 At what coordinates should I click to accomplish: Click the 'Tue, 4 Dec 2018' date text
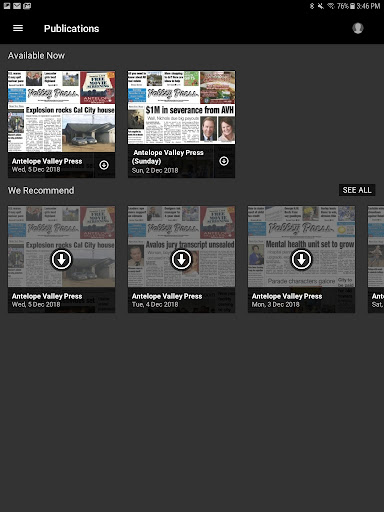tap(155, 304)
